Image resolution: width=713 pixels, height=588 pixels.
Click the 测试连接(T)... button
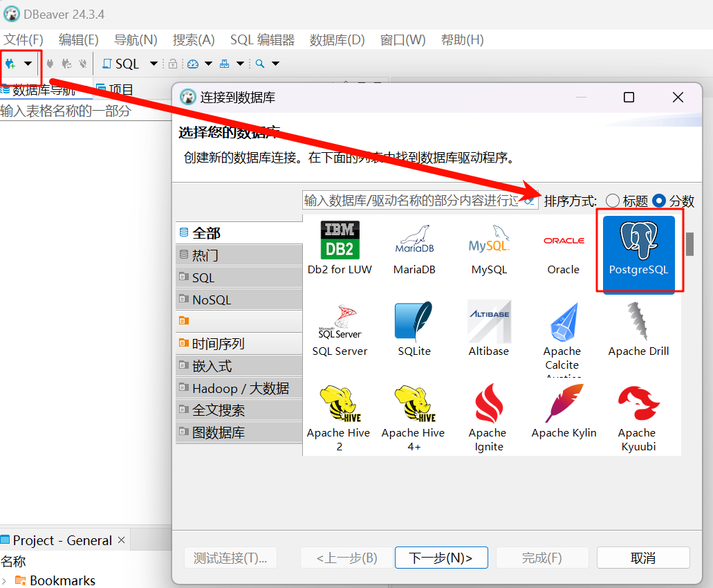(230, 558)
